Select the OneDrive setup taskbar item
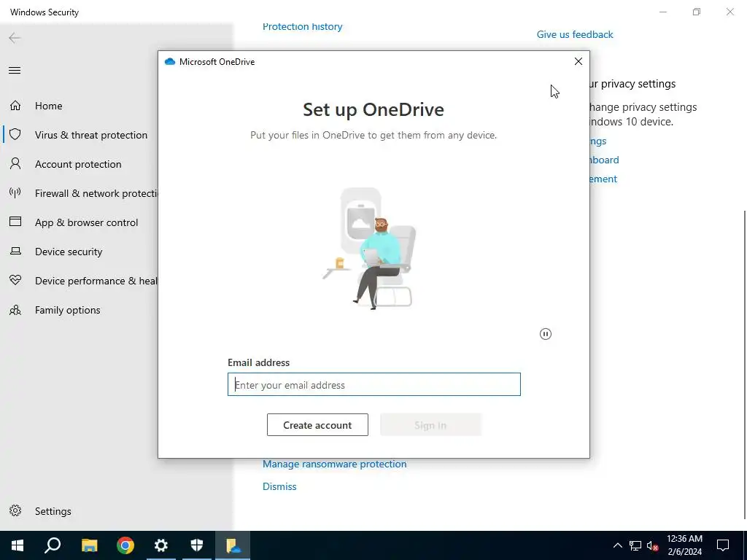Screen dimensions: 747x560 pyautogui.click(x=233, y=545)
